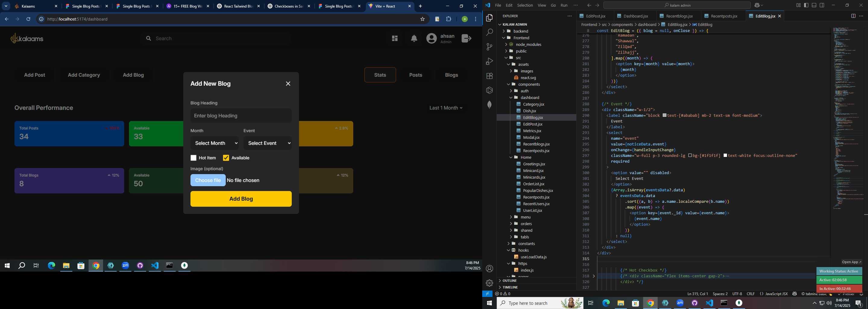Open a new Chrome tab
The width and height of the screenshot is (868, 309).
pos(420,6)
